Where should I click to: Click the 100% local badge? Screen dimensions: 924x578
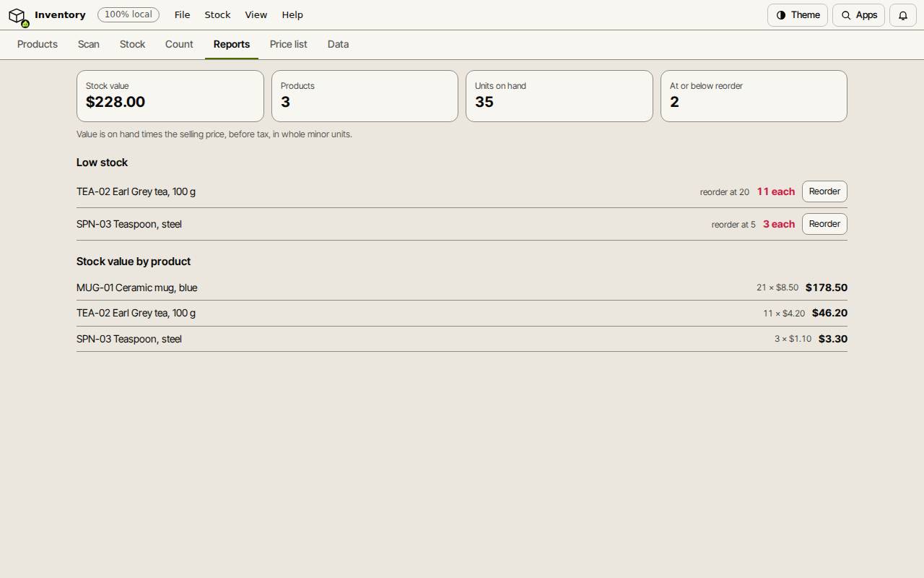click(x=128, y=14)
